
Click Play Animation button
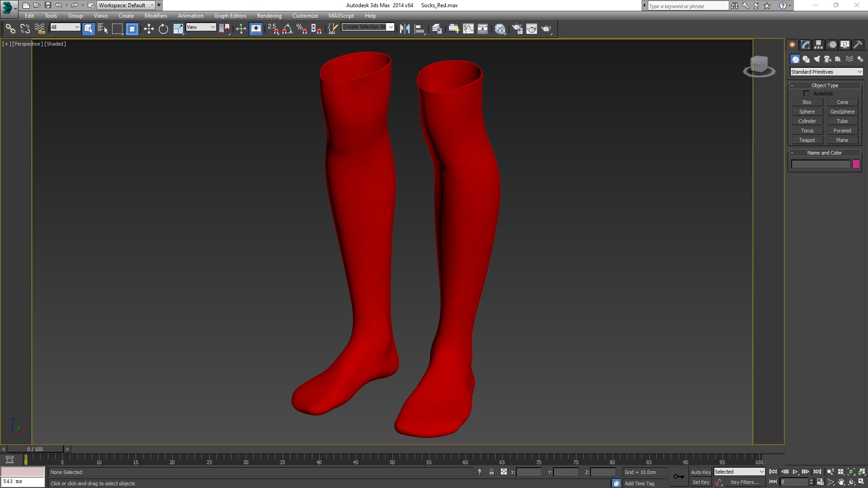click(795, 472)
